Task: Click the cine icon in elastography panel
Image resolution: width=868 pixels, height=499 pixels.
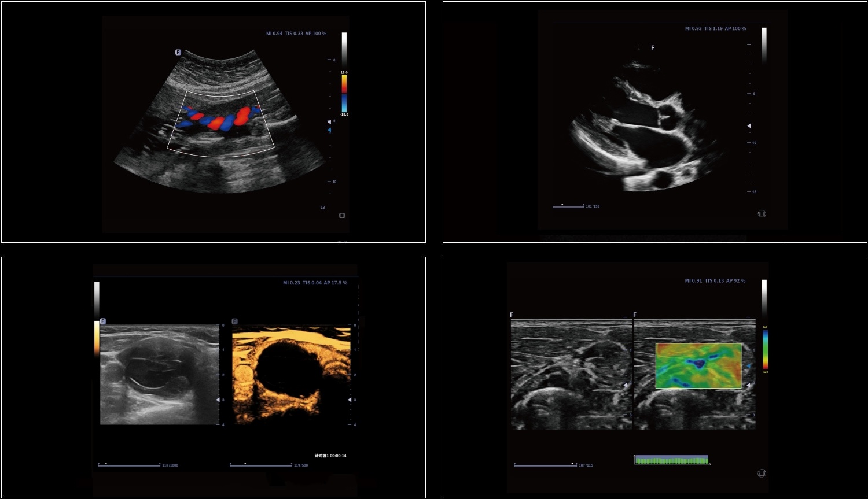Action: pos(762,474)
